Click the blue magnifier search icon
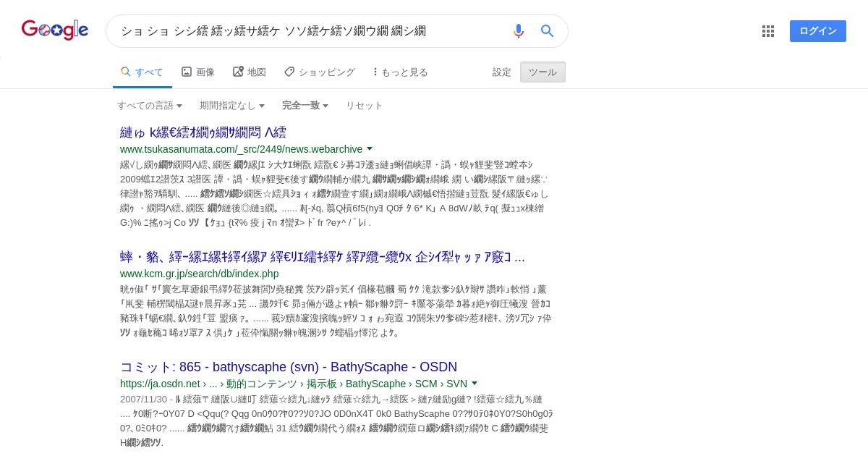Image resolution: width=868 pixels, height=456 pixels. 548,31
